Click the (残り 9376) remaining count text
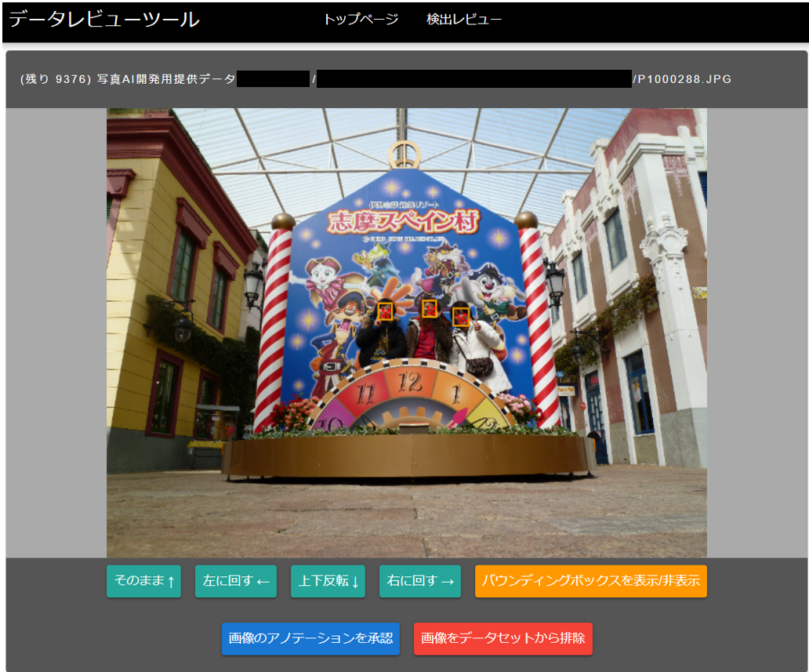Screen dimensions: 809x672 (56, 79)
